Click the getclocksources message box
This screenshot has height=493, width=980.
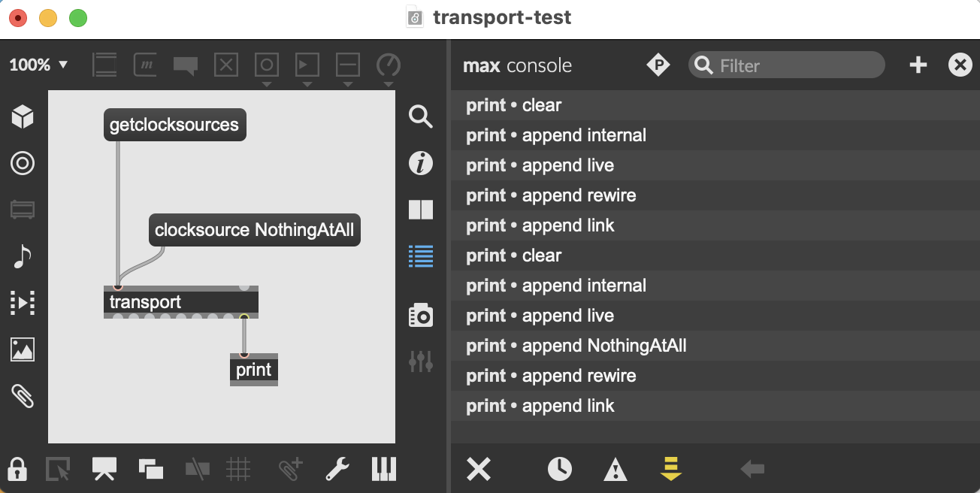174,125
